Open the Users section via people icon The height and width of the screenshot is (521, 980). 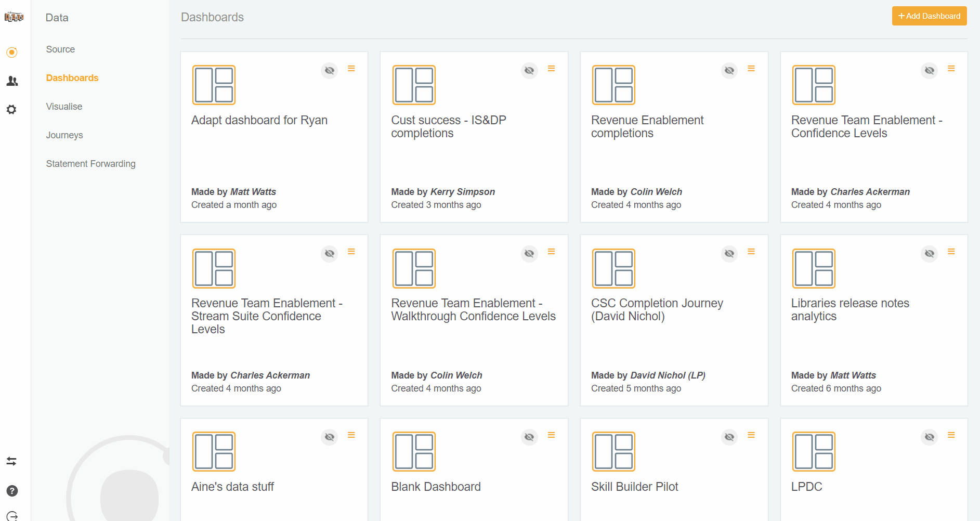click(11, 81)
